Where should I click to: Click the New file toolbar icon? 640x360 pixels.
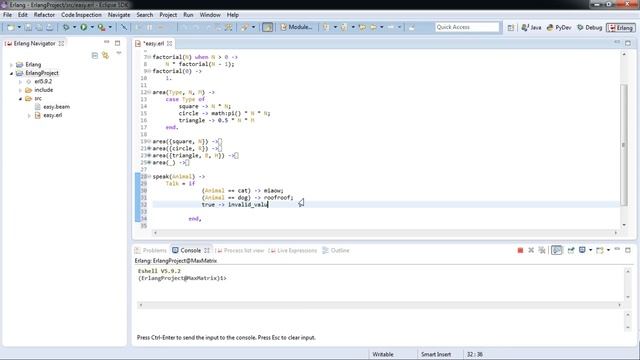(x=11, y=27)
